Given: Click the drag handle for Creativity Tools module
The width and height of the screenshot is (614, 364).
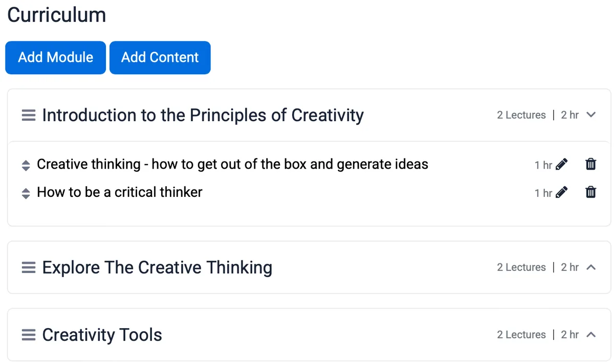Looking at the screenshot, I should point(28,335).
